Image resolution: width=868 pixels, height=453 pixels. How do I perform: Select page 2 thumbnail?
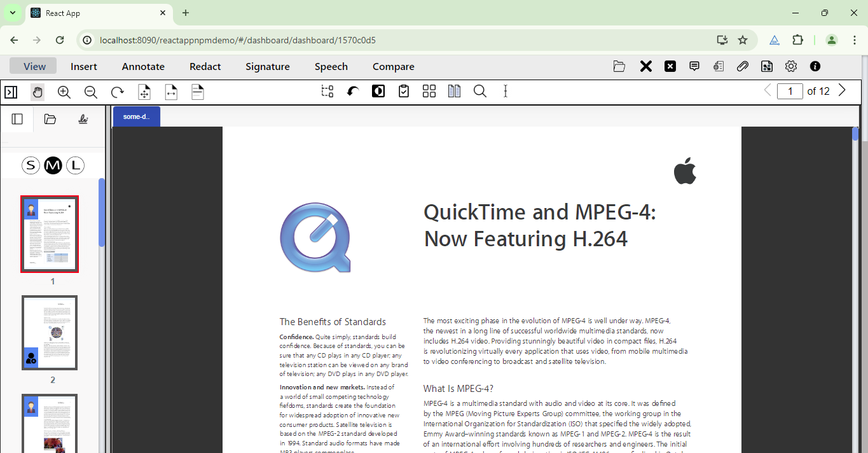click(50, 333)
